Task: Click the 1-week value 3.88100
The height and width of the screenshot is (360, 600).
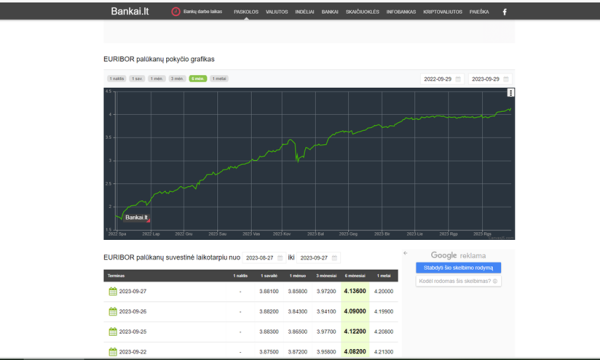Action: (269, 291)
